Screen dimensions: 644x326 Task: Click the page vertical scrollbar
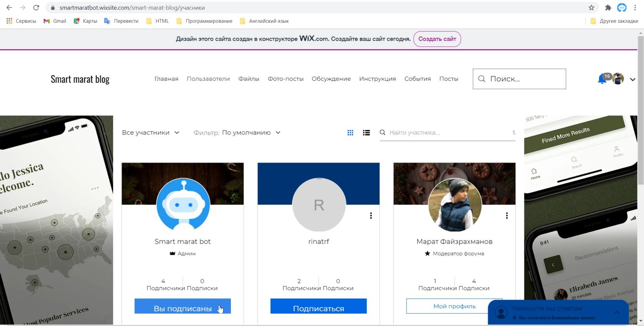[x=641, y=110]
